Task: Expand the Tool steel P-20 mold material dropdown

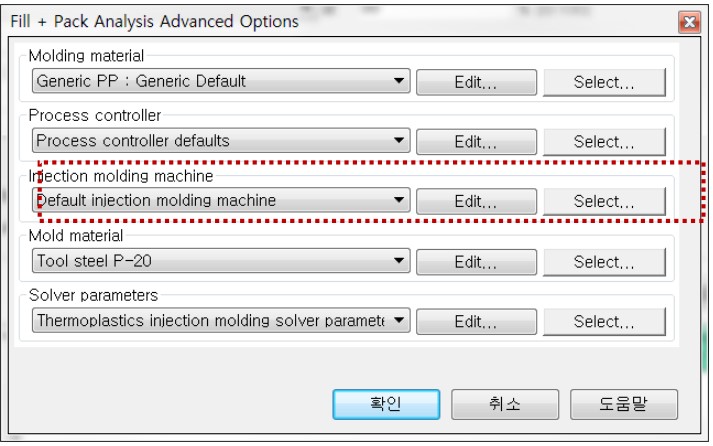Action: (221, 261)
